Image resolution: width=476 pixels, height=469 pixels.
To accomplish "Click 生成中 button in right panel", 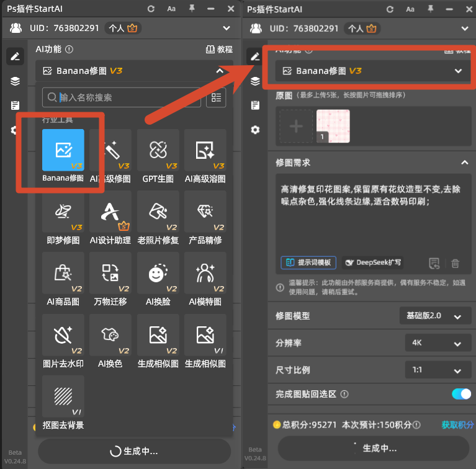I will point(374,449).
